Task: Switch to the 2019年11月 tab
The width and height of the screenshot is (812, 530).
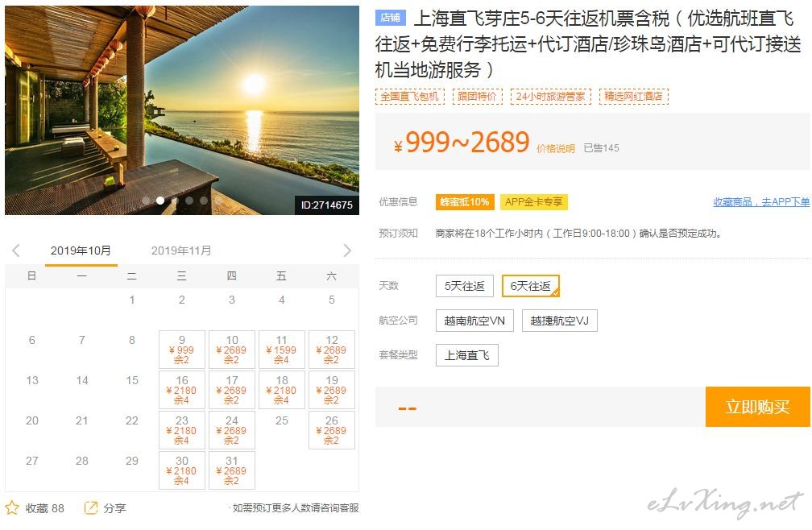Action: [181, 251]
